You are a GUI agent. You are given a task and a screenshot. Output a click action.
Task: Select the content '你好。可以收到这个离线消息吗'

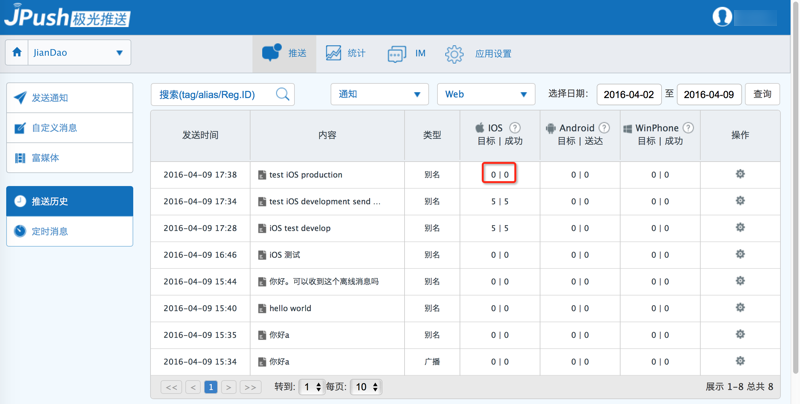pos(324,282)
